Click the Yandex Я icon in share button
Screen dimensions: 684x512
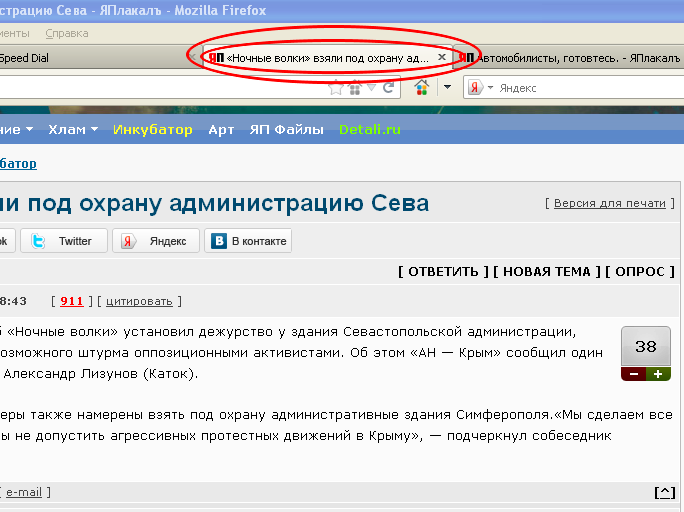pos(128,241)
